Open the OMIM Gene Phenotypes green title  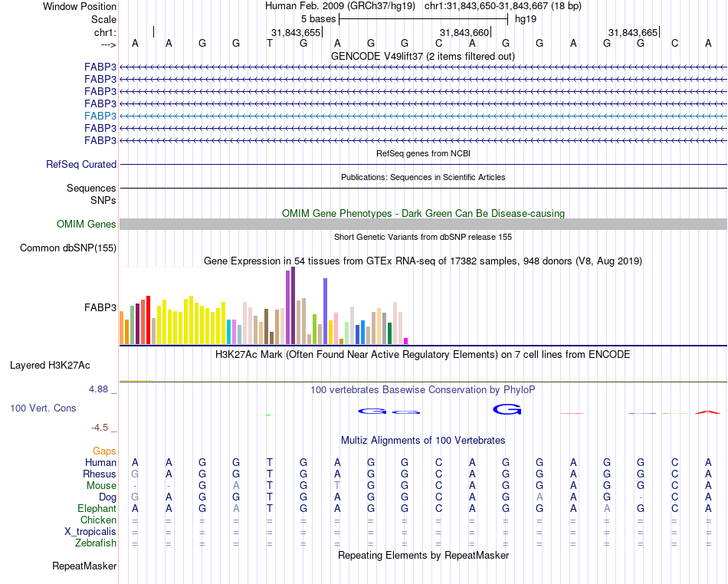pyautogui.click(x=424, y=214)
